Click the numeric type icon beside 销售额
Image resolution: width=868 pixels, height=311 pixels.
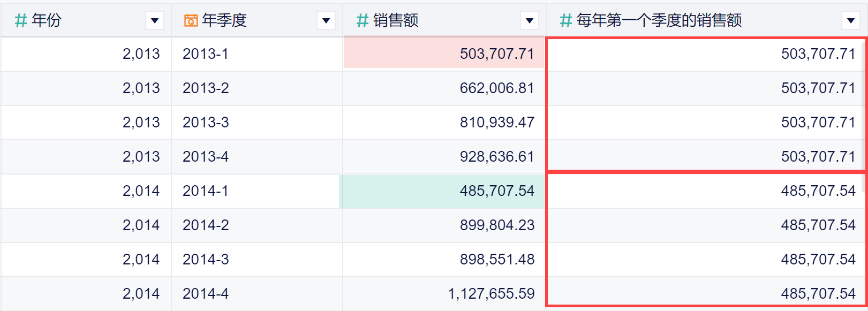pyautogui.click(x=363, y=21)
